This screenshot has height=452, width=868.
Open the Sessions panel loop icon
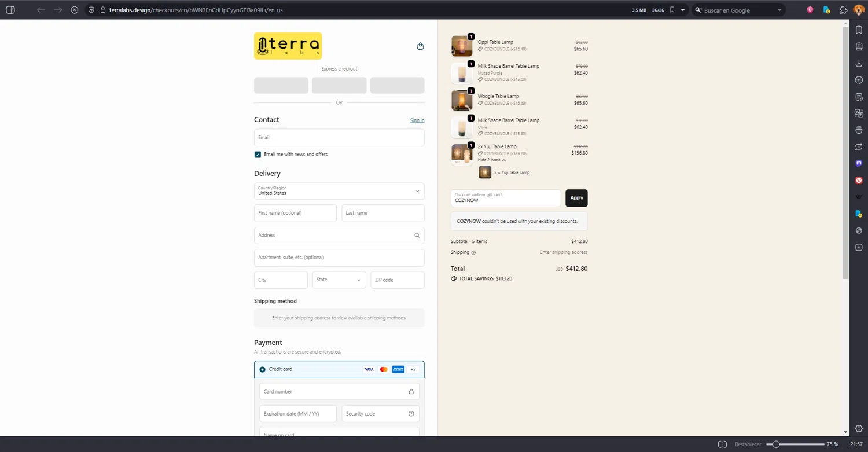[x=859, y=147]
